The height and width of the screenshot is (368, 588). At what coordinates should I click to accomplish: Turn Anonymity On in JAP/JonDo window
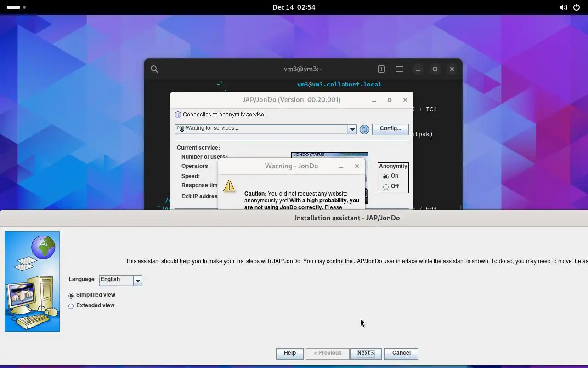coord(386,177)
